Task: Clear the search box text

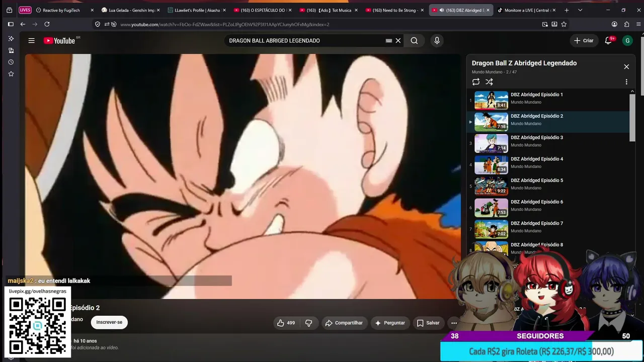Action: click(x=398, y=41)
